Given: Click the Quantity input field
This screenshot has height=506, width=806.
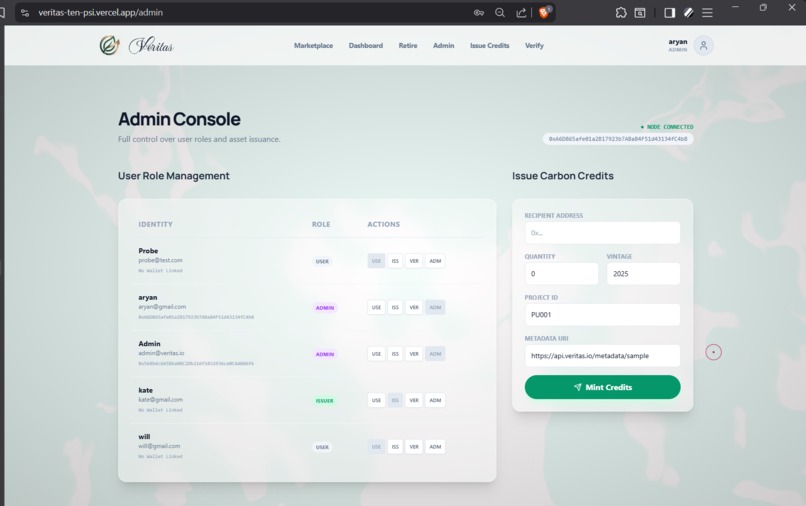Looking at the screenshot, I should pyautogui.click(x=561, y=274).
